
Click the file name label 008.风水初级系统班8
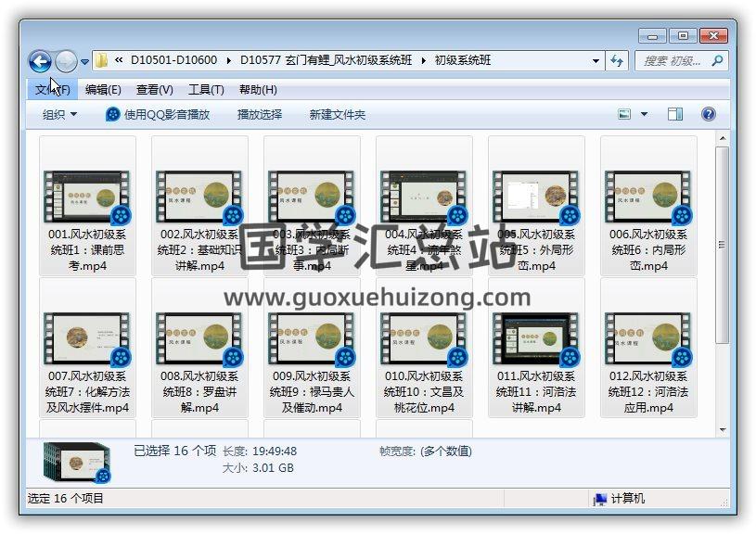[x=199, y=391]
